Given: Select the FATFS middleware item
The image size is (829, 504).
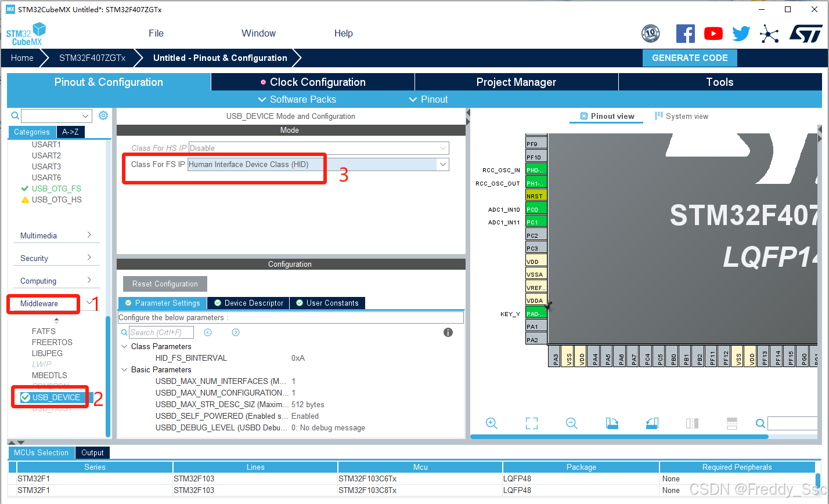Looking at the screenshot, I should click(x=44, y=331).
